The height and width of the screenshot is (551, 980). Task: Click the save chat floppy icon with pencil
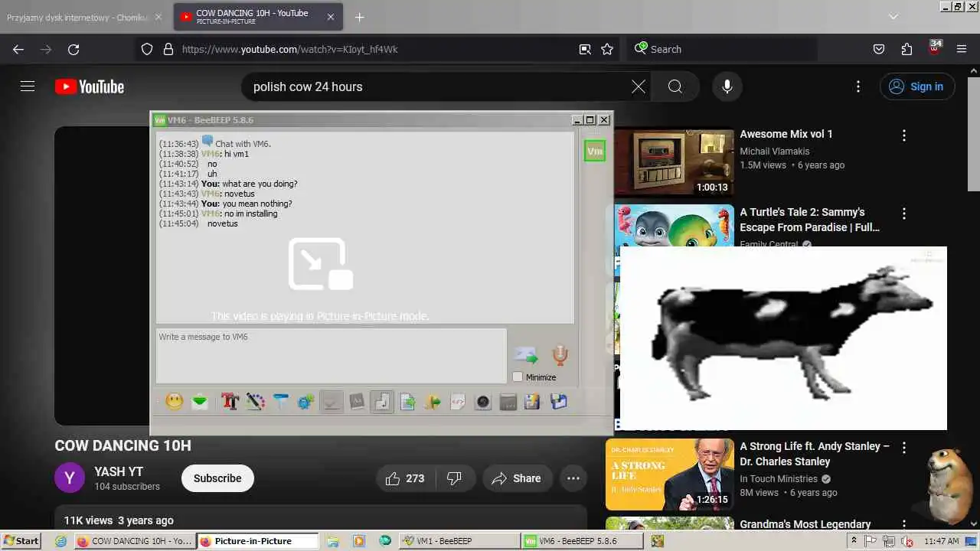534,401
